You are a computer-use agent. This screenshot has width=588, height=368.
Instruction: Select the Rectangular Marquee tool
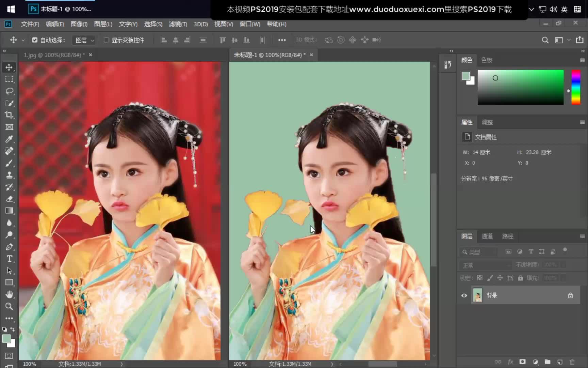click(9, 79)
